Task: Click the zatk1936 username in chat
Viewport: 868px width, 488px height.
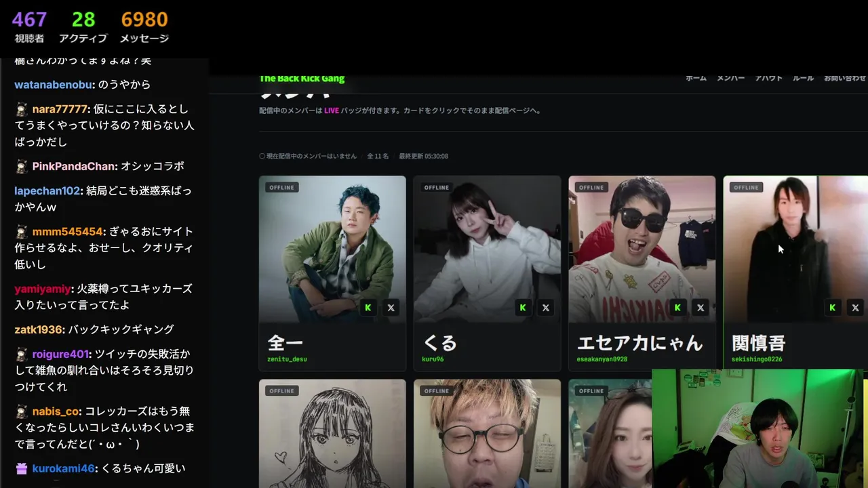Action: 39,329
